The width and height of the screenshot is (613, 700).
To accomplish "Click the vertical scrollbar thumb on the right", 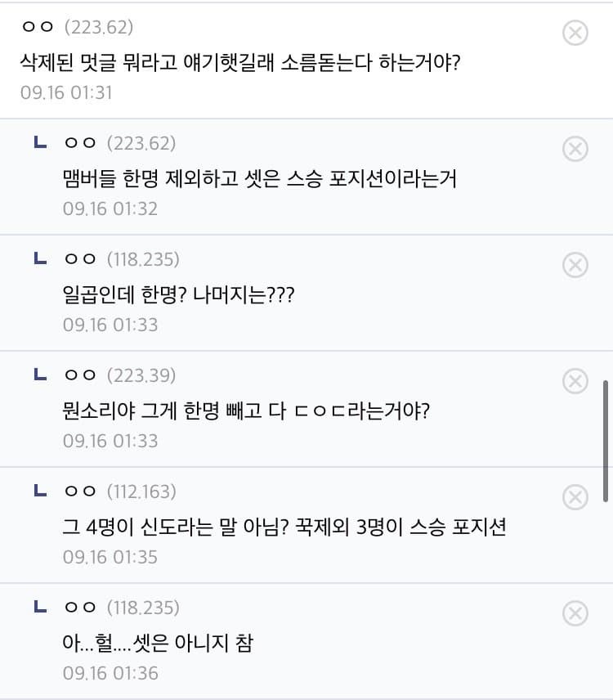I will coord(606,440).
